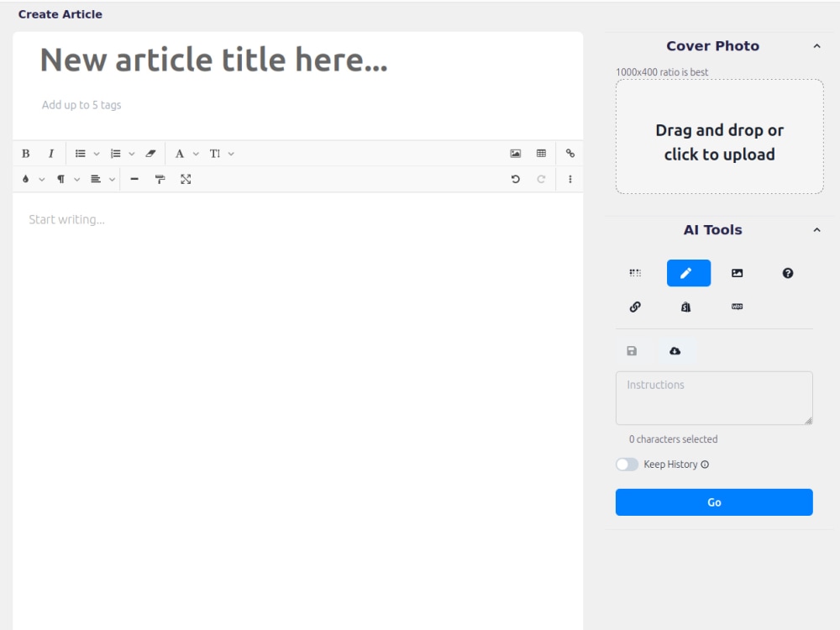Collapse the Cover Photo section
This screenshot has width=840, height=630.
(816, 46)
